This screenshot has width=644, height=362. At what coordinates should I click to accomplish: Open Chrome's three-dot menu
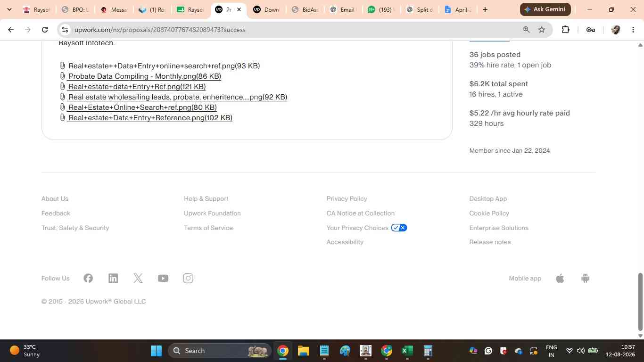click(x=633, y=30)
